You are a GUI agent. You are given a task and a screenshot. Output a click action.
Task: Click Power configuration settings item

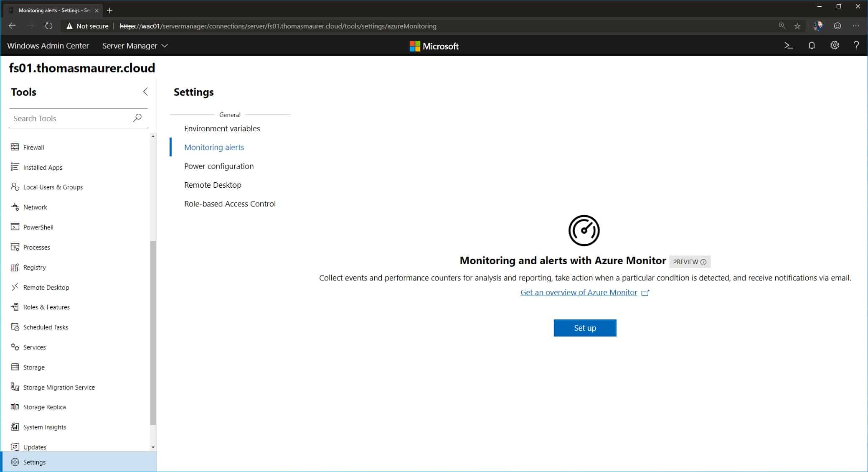click(219, 166)
